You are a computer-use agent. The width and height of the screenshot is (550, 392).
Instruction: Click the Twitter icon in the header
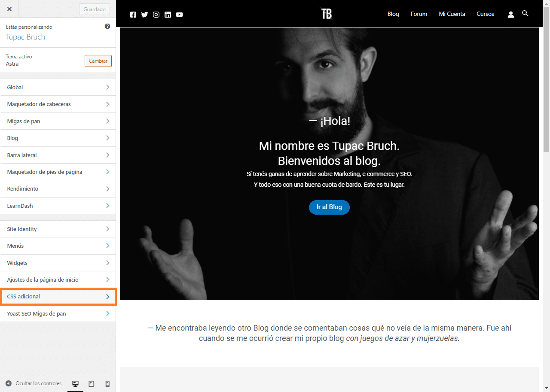144,14
